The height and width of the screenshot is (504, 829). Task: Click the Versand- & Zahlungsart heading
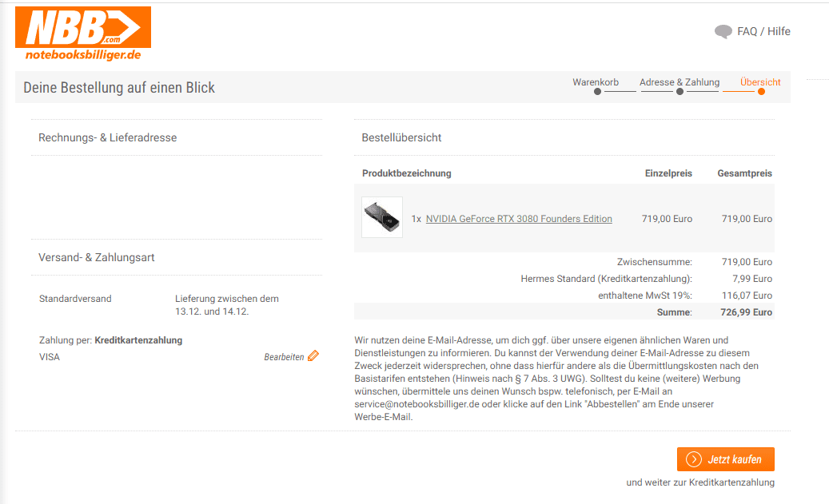[96, 257]
